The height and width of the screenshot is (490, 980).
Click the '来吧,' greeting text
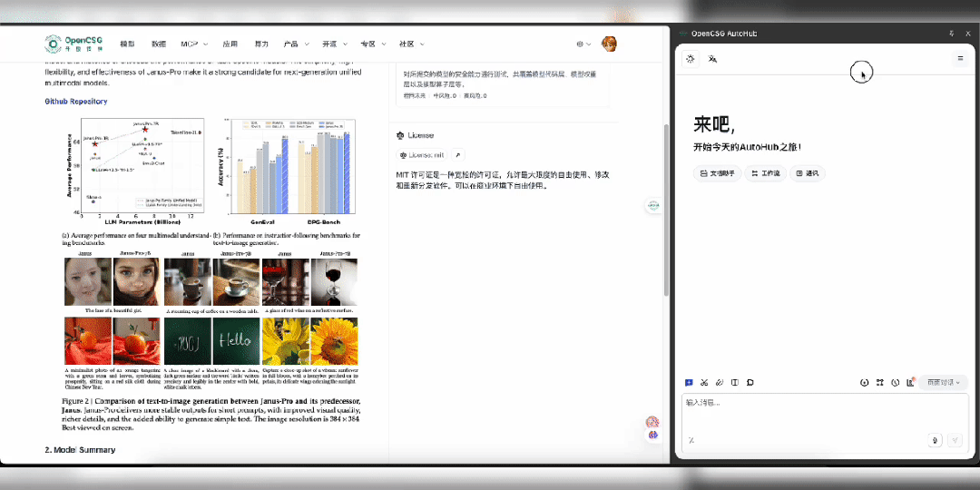714,125
